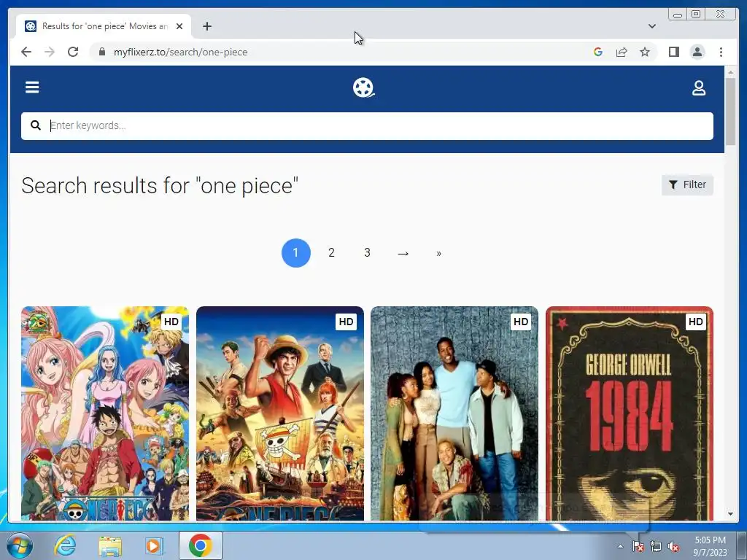747x560 pixels.
Task: Close the one piece results tab
Action: (179, 27)
